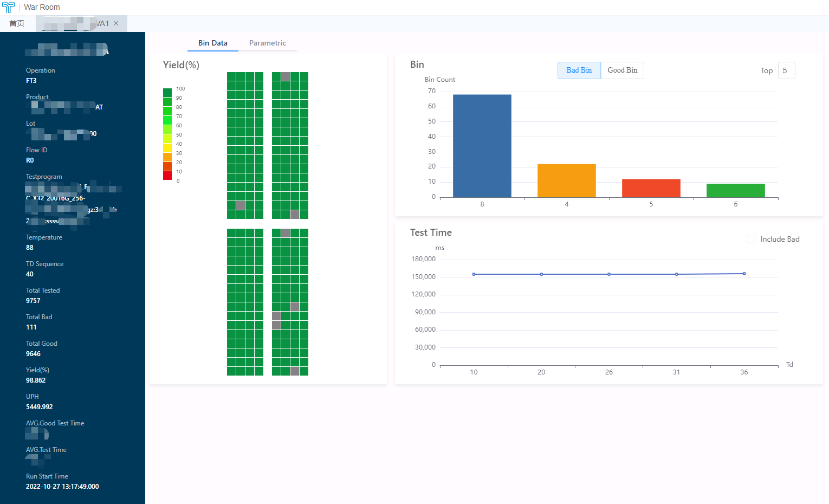Click the blue bar for bin 8
Image resolution: width=829 pixels, height=504 pixels.
[x=482, y=146]
